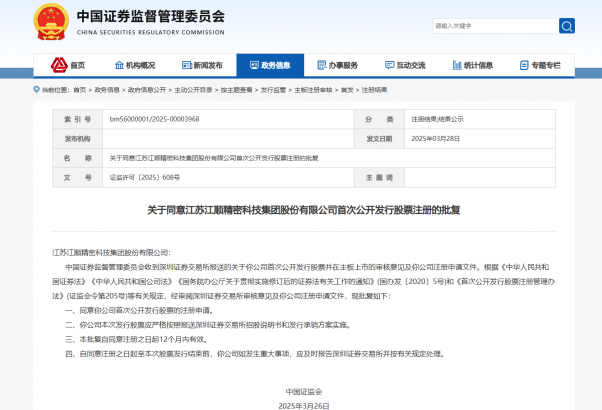
Task: Click the main article heading
Action: point(304,210)
